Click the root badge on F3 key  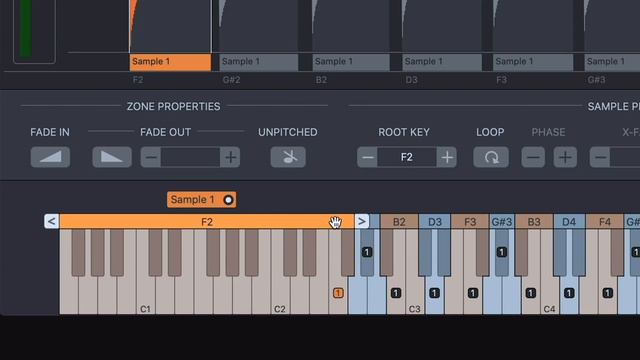click(x=473, y=293)
